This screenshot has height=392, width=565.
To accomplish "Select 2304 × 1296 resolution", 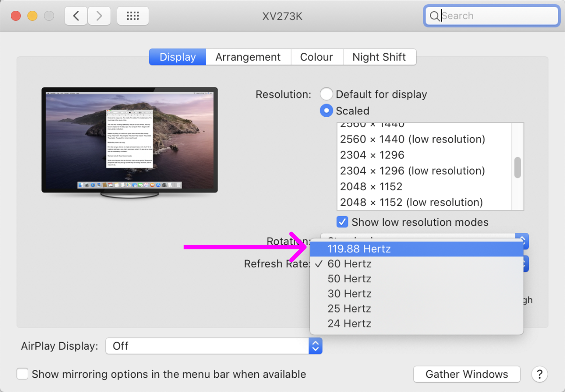I will (x=372, y=155).
